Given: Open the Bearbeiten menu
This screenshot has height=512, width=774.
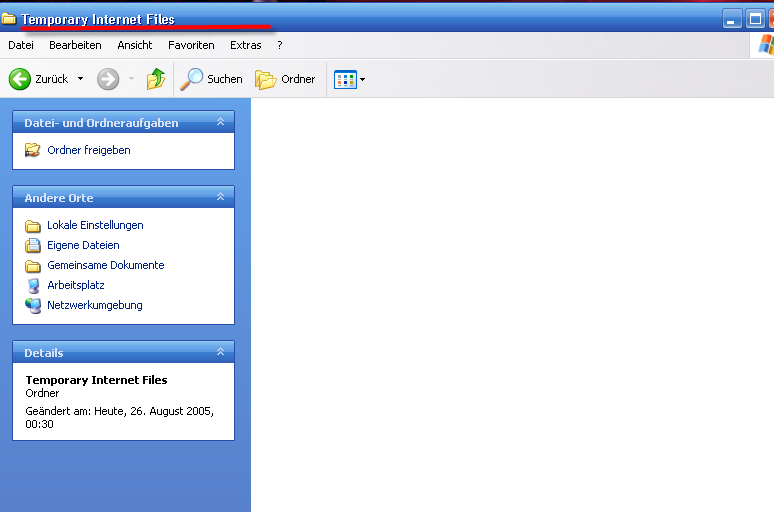Looking at the screenshot, I should click(x=75, y=45).
